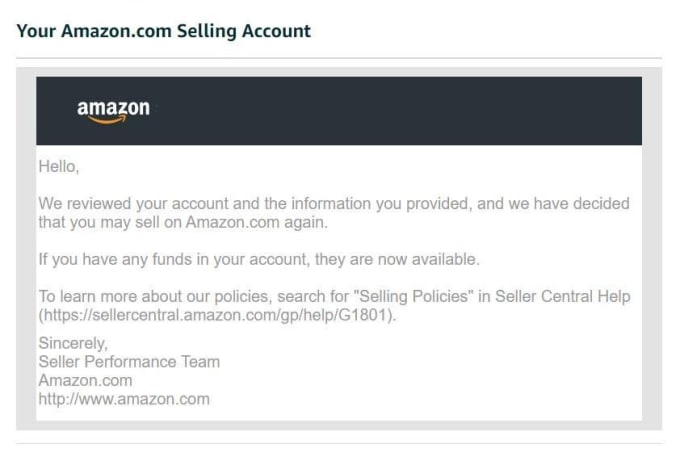Click the empty dark header banner area

[x=390, y=111]
